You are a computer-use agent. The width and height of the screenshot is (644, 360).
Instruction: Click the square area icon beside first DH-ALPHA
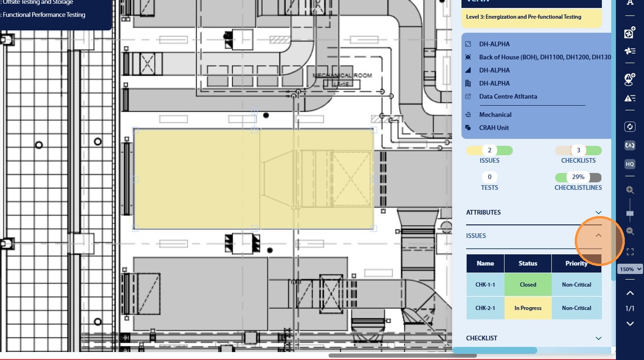[468, 44]
